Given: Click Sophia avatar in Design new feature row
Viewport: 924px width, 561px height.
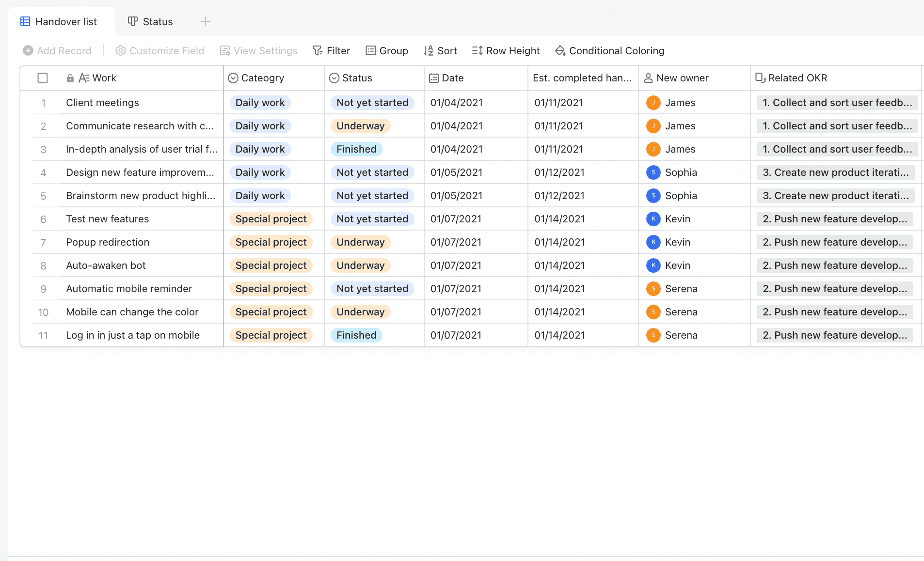Looking at the screenshot, I should coord(653,172).
